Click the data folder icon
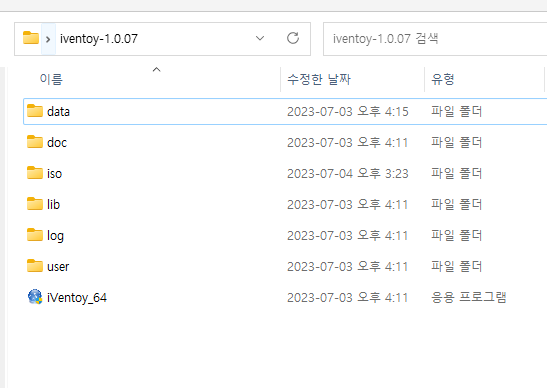547x388 pixels. (35, 111)
